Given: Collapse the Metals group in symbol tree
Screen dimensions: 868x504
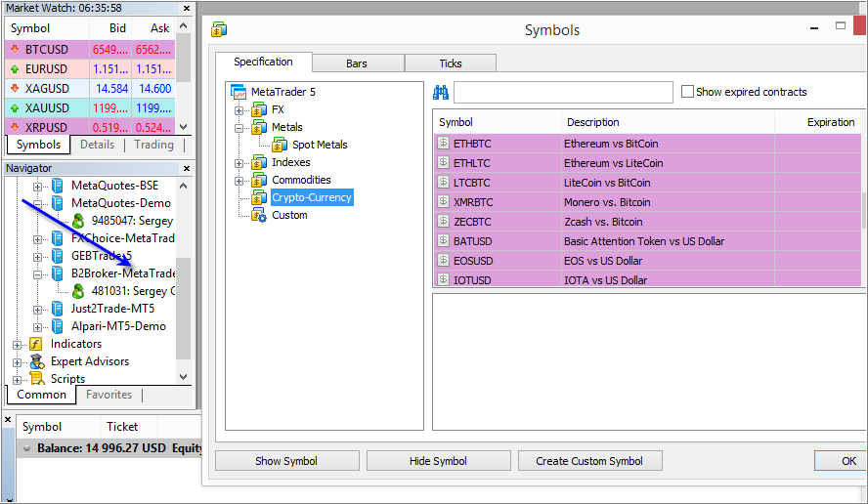Looking at the screenshot, I should click(x=239, y=128).
